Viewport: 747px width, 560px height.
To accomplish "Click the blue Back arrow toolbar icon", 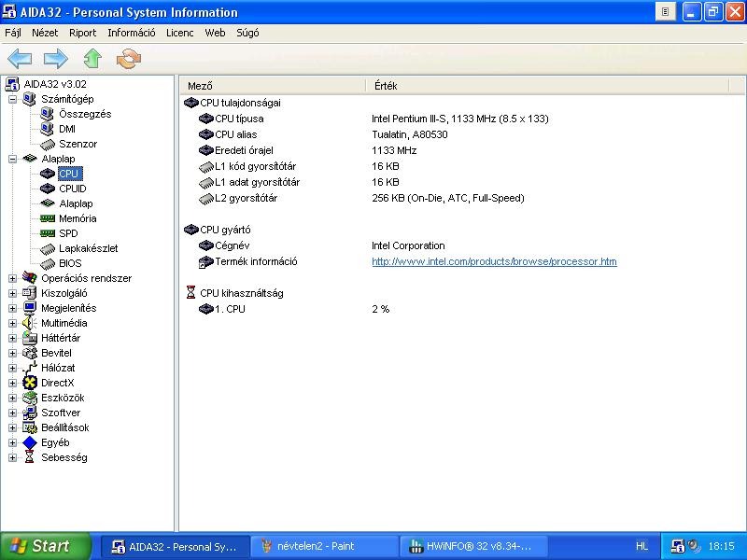I will [x=20, y=59].
